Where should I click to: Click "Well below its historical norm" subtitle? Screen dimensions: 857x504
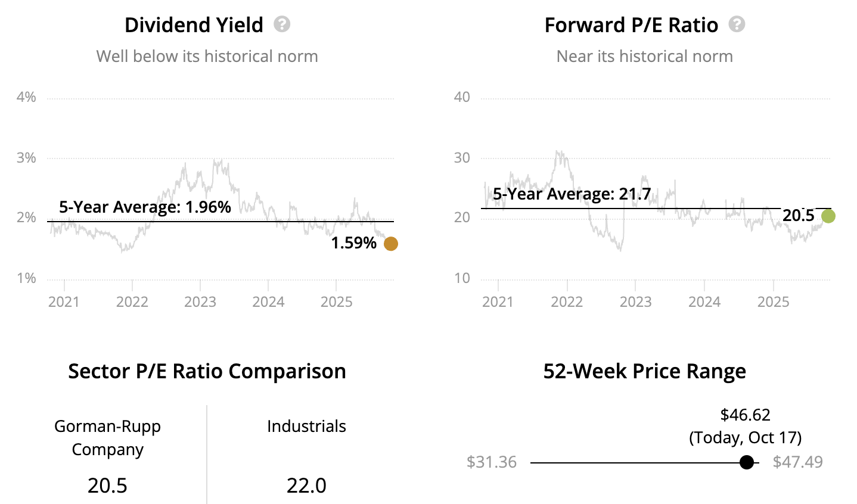[207, 56]
